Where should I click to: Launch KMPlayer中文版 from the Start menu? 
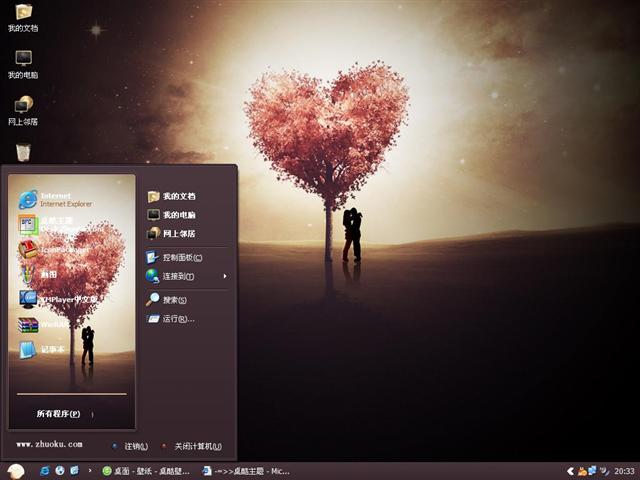(60, 299)
